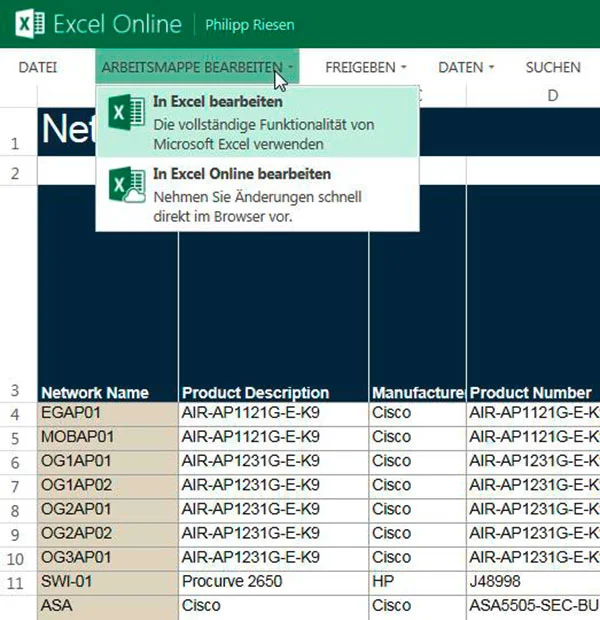Image resolution: width=600 pixels, height=620 pixels.
Task: Click the Excel icon beside 'In Excel bearbeiten'
Action: pos(127,112)
